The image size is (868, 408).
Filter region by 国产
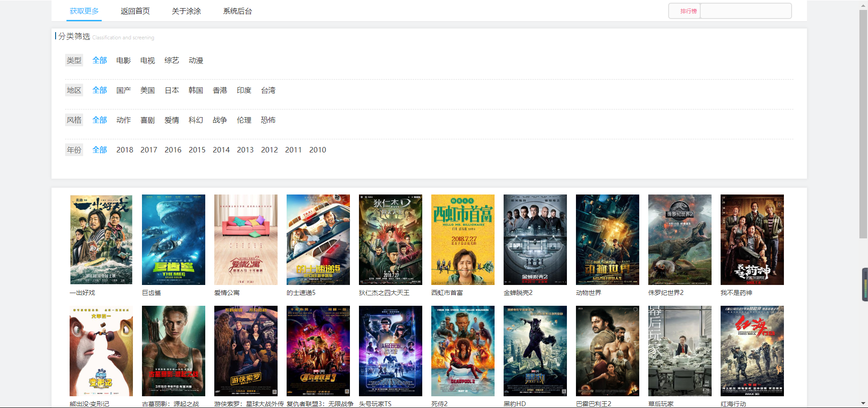point(123,90)
